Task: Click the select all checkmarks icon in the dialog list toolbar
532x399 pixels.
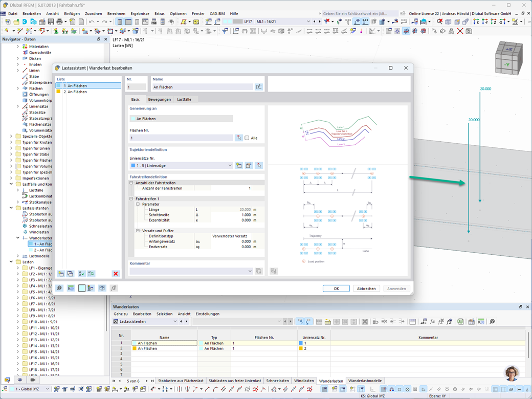Action: [82, 274]
